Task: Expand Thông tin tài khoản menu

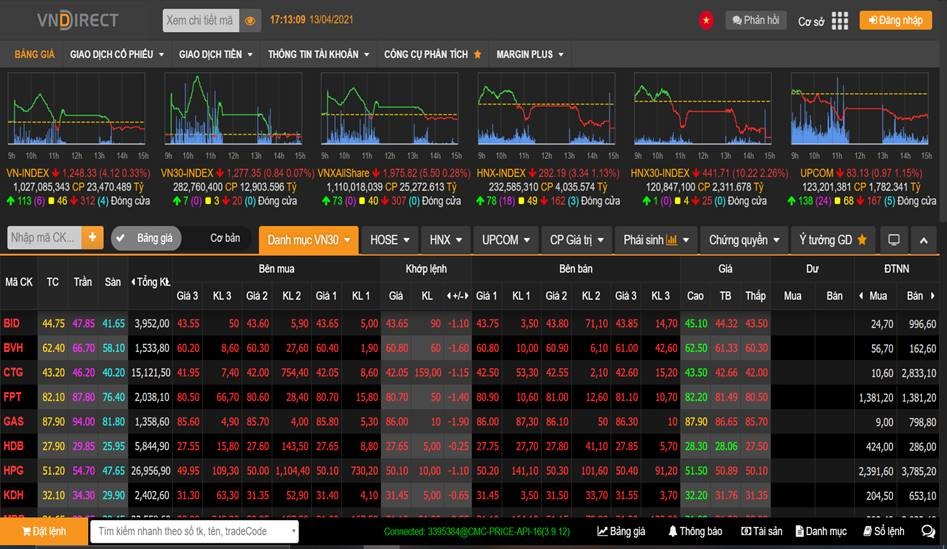Action: tap(318, 54)
